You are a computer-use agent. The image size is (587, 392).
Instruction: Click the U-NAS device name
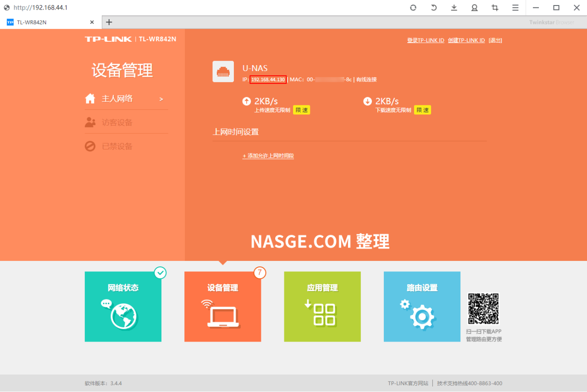pos(255,68)
